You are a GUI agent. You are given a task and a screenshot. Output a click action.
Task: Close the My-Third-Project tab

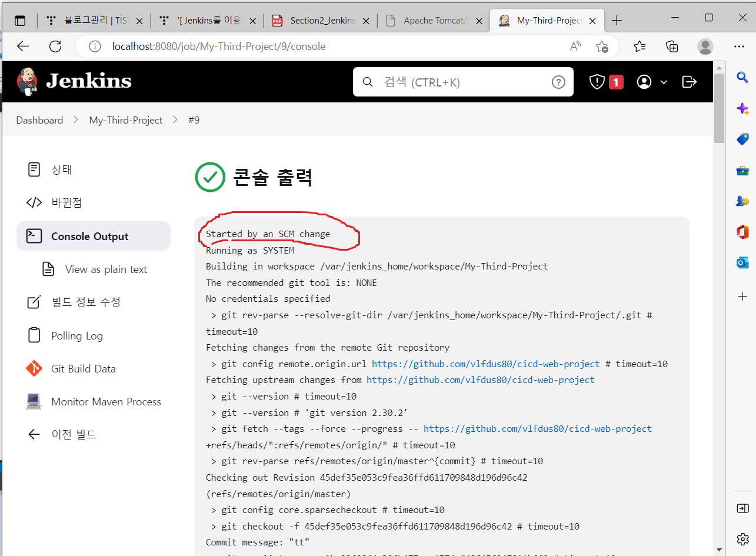[x=592, y=21]
